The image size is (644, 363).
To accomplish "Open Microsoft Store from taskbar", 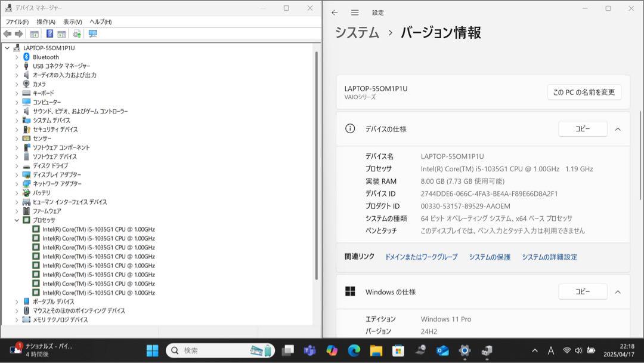I will tap(398, 350).
